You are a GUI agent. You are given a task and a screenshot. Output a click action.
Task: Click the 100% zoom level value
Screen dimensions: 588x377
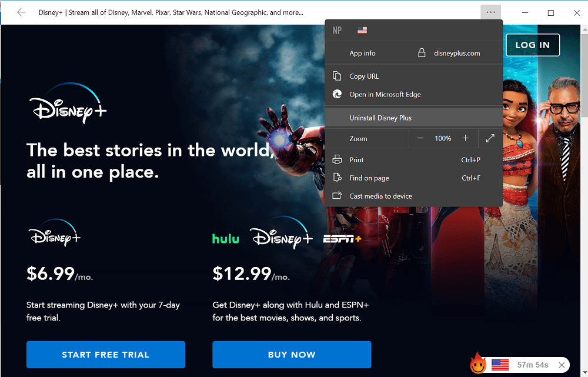coord(443,138)
